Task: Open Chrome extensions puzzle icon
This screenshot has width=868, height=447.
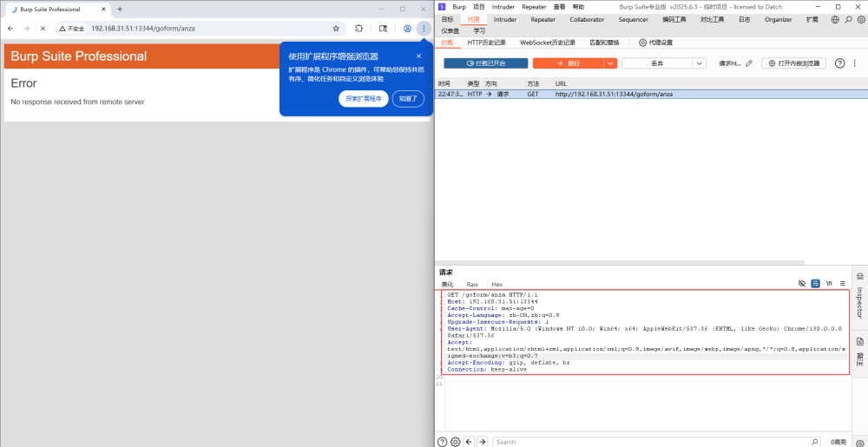Action: point(358,28)
